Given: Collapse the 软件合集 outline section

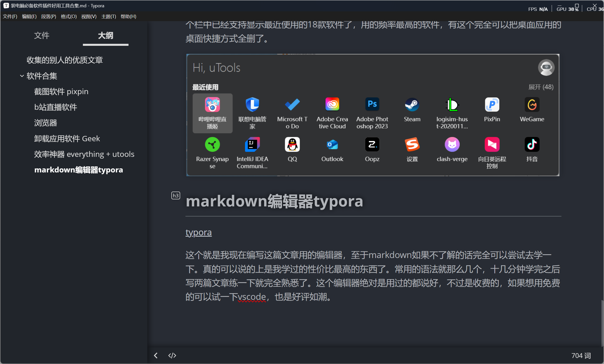Looking at the screenshot, I should (22, 76).
